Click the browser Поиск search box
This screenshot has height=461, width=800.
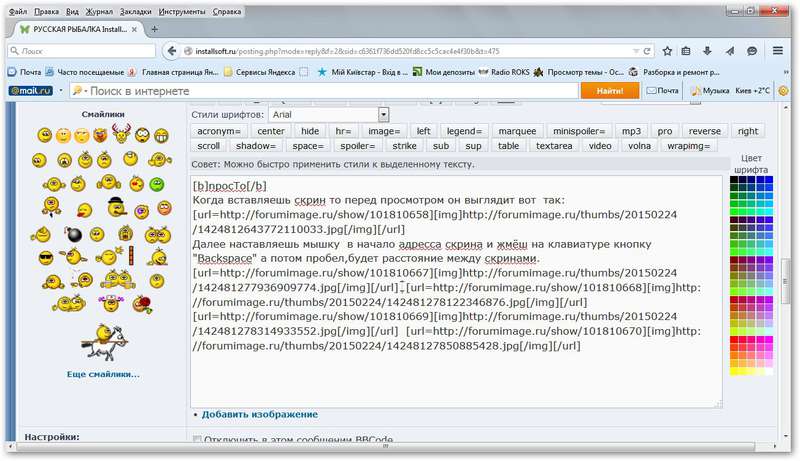(x=82, y=51)
